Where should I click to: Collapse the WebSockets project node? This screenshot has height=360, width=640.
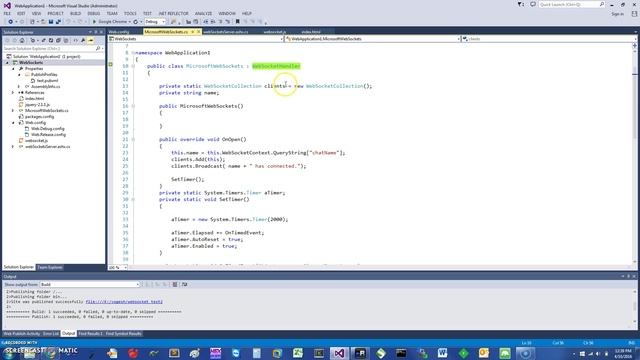[x=7, y=62]
